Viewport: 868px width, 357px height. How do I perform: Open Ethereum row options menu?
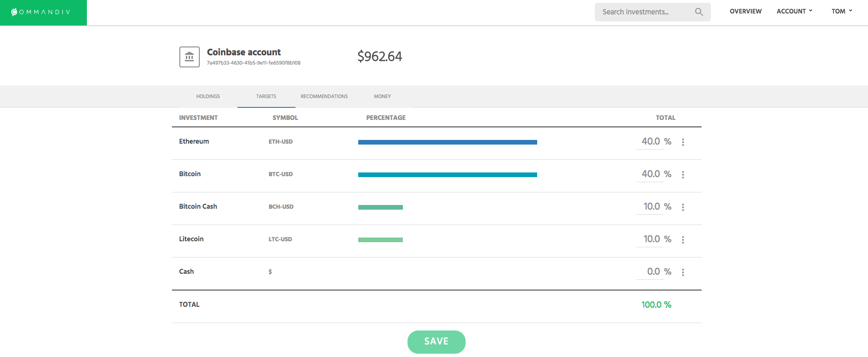click(x=683, y=142)
